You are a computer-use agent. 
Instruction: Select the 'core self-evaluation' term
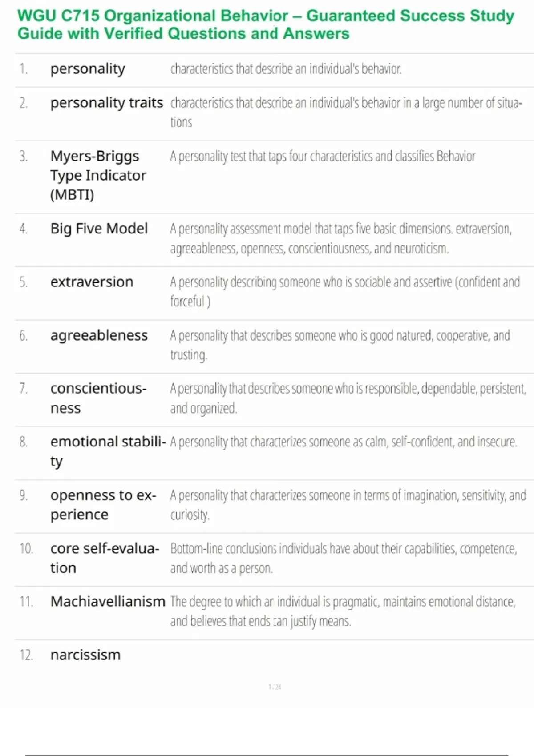click(x=105, y=558)
